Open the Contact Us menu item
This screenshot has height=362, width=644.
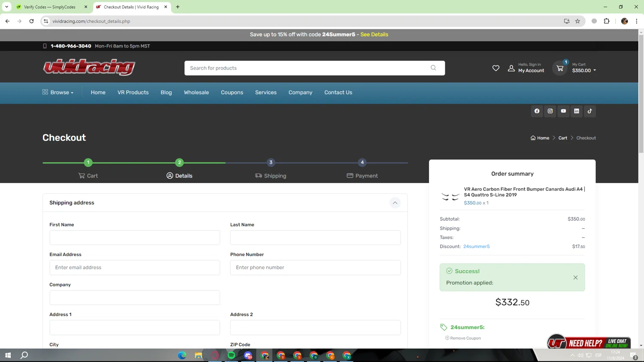(x=338, y=92)
